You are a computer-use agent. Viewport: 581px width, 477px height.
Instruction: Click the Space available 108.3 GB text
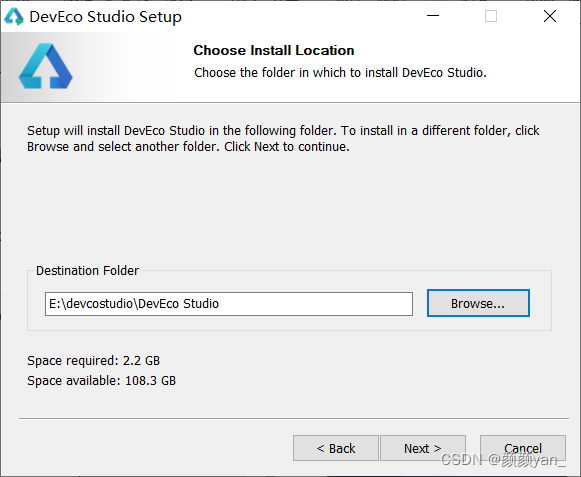102,381
